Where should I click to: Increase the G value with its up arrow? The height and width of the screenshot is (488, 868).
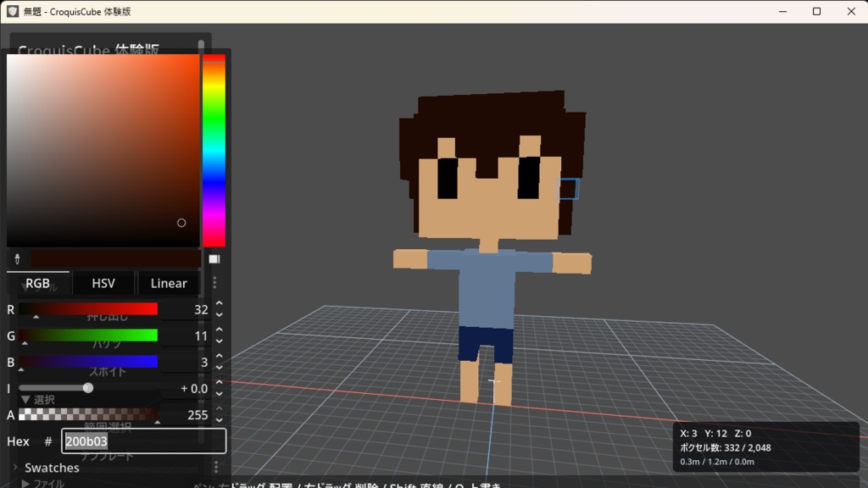coord(220,330)
